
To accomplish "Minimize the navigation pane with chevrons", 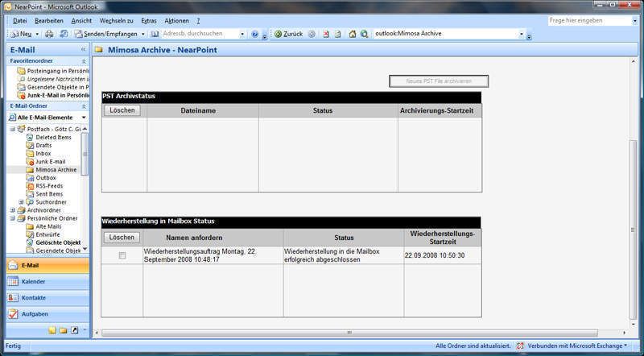I will tap(84, 49).
